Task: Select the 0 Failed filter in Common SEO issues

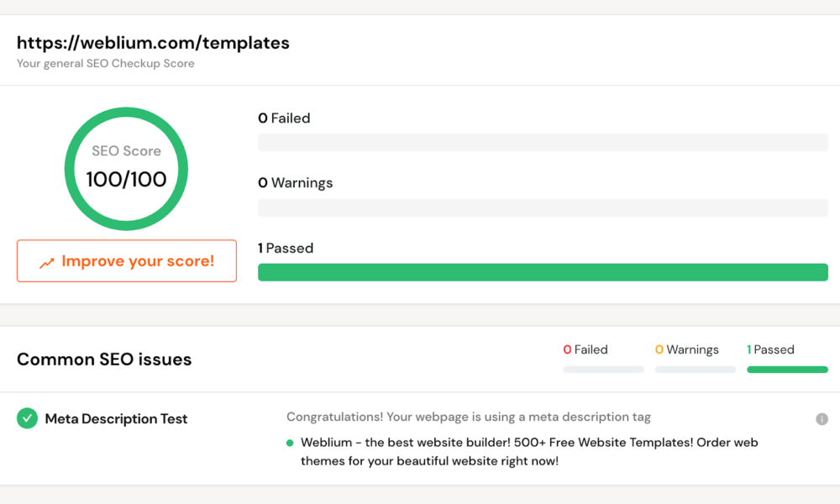Action: click(x=585, y=349)
